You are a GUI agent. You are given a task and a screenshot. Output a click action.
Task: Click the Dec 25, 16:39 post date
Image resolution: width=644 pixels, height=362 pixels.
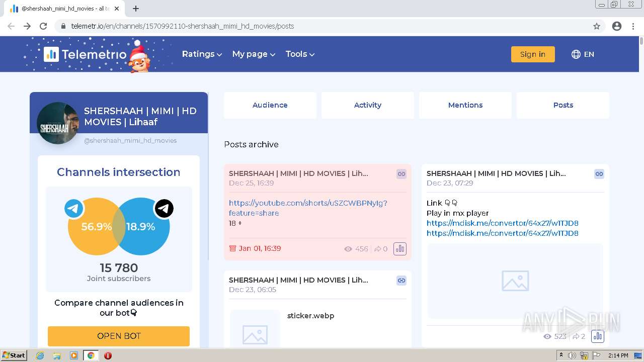pos(251,183)
